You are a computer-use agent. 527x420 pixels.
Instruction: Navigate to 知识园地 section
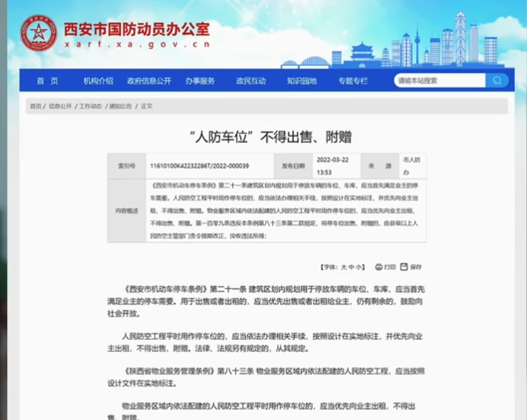[x=302, y=81]
